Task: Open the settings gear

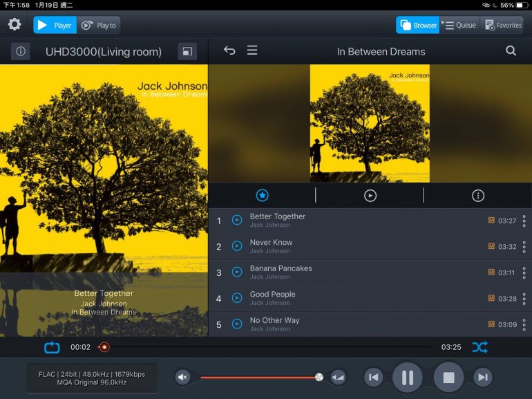Action: click(x=15, y=25)
